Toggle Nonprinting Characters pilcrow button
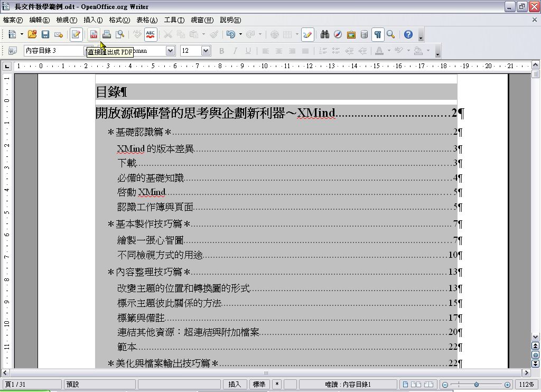 coord(377,34)
